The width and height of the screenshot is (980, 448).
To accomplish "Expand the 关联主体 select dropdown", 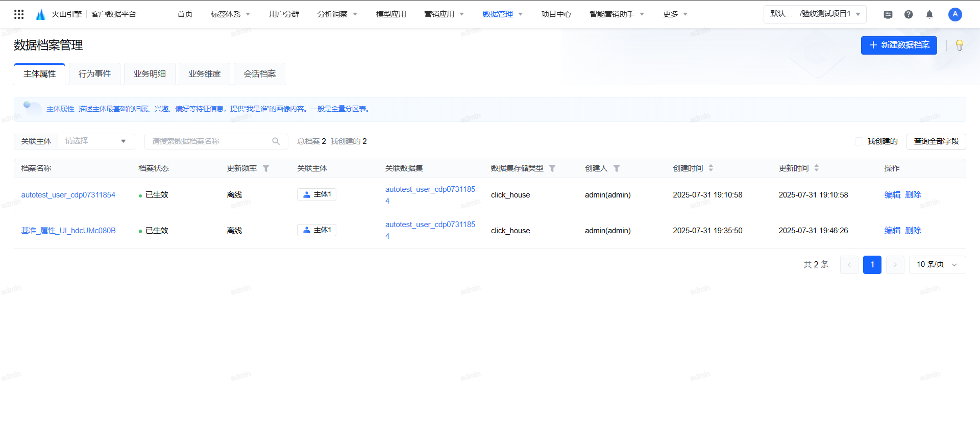I will [96, 141].
